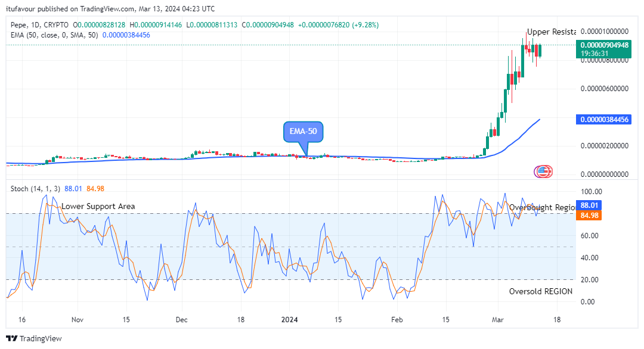Select the Pepe, 1D, CRYPTO symbol title

pos(39,25)
